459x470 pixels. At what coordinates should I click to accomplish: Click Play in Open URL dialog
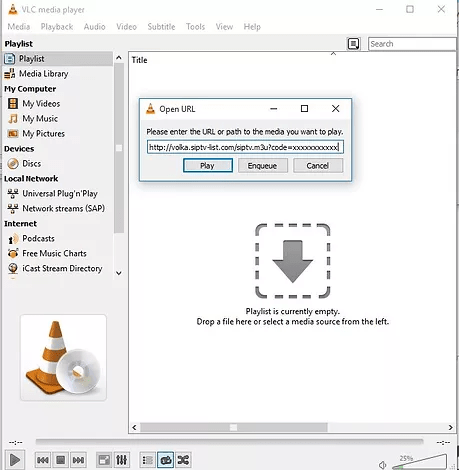click(208, 166)
